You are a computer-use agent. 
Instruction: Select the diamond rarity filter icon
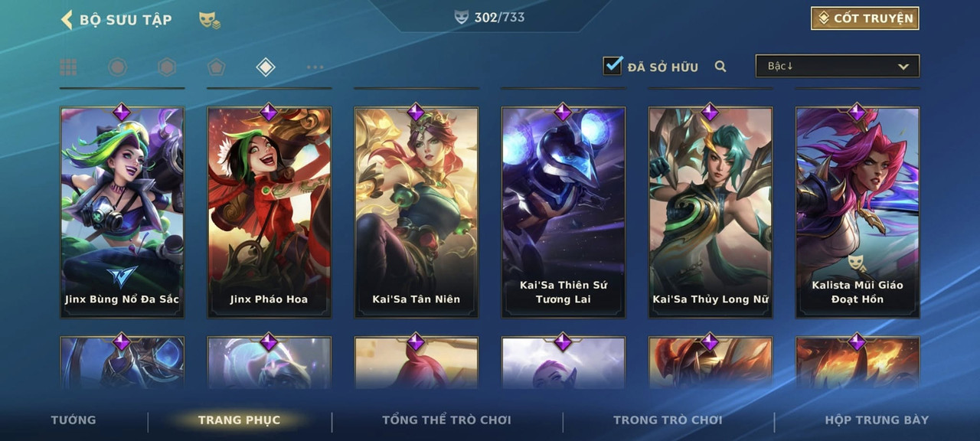(265, 67)
